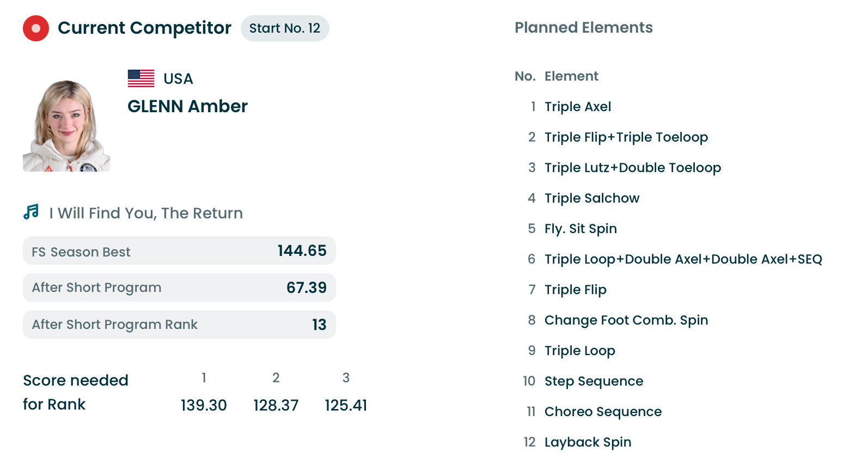
Task: Click the Start No. 12 badge
Action: tap(285, 28)
